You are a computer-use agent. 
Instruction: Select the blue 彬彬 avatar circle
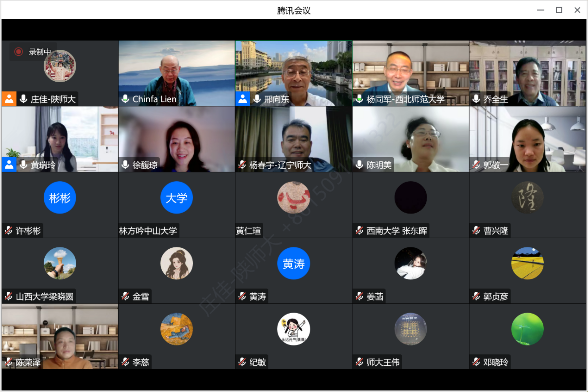point(60,198)
